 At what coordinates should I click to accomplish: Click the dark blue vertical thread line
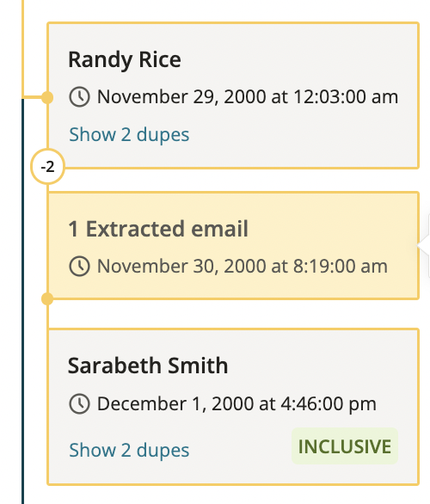[23, 301]
